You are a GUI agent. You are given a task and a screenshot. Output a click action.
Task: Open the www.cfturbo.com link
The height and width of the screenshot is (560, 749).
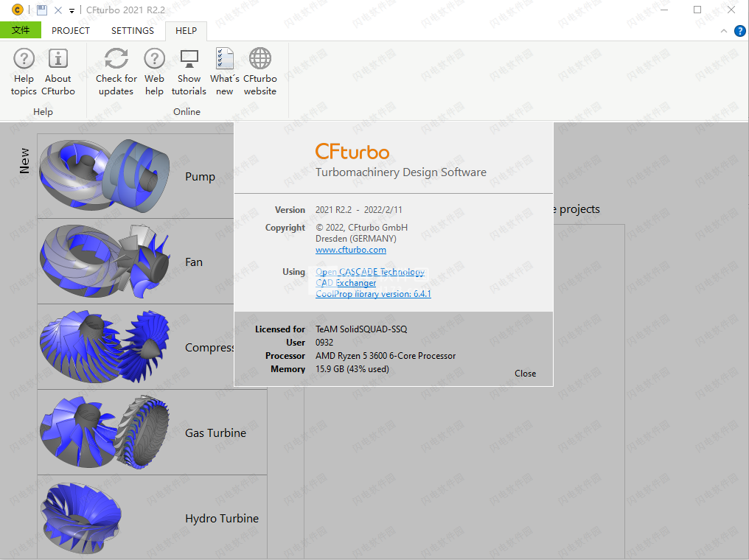pyautogui.click(x=350, y=249)
